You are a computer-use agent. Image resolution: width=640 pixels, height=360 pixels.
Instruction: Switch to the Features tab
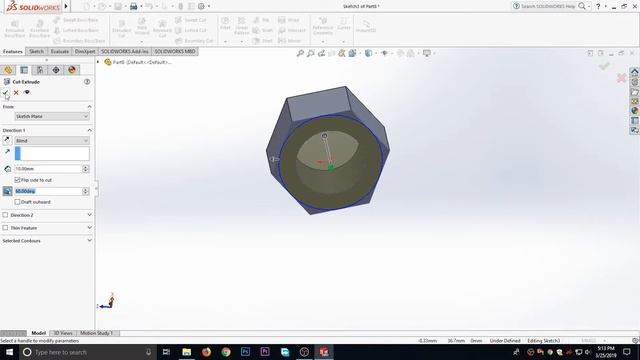click(13, 51)
